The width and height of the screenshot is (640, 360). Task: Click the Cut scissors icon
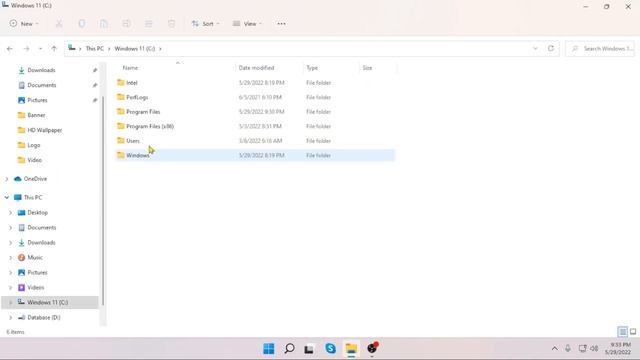click(59, 24)
